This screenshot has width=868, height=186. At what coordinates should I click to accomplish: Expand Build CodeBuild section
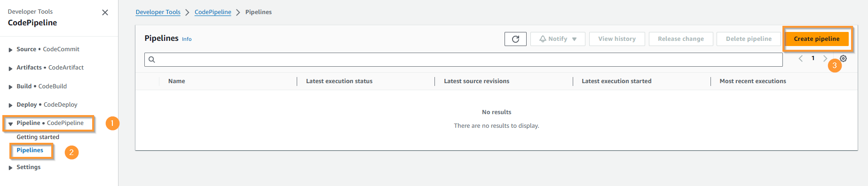(10, 87)
